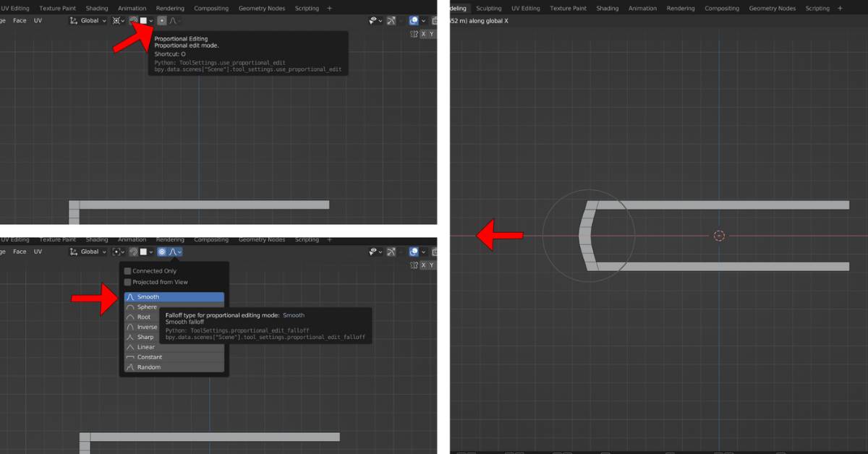Switch to the Sculpting workspace tab
868x454 pixels.
489,8
